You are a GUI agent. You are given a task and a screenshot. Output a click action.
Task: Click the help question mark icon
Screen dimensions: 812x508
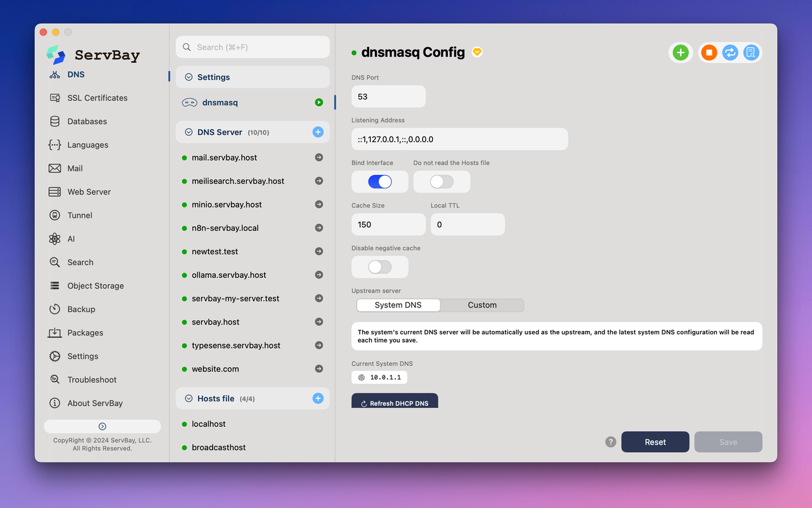(x=611, y=442)
